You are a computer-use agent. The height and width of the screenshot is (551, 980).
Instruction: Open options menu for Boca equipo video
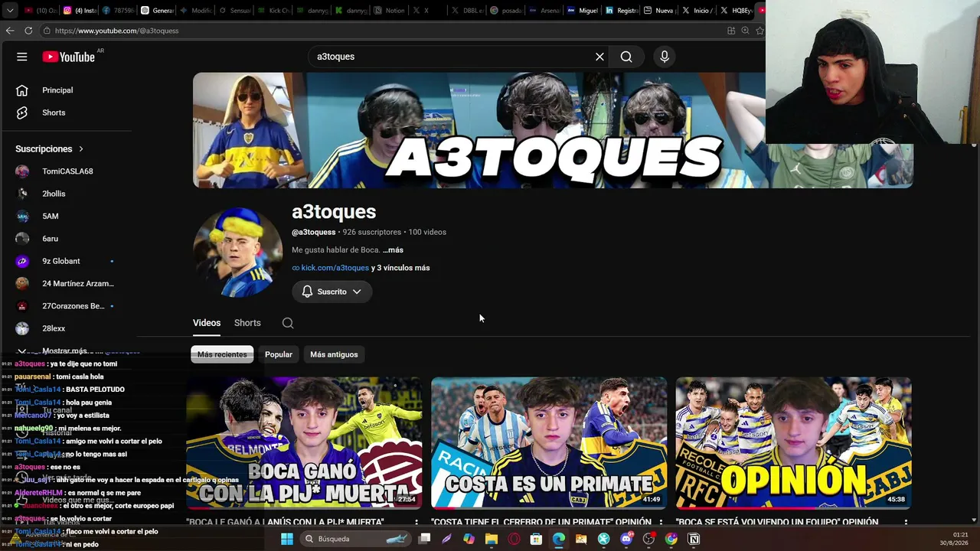point(906,523)
